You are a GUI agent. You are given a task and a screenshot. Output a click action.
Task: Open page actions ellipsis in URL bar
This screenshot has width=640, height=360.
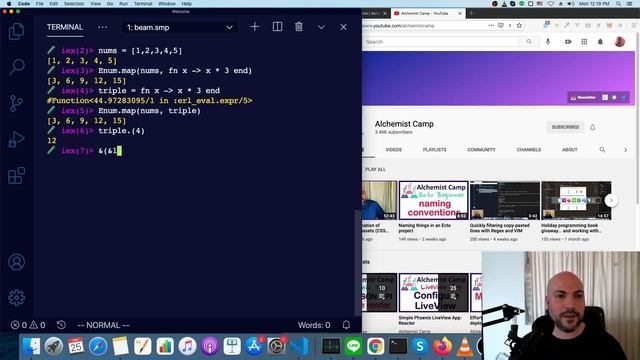pyautogui.click(x=491, y=25)
